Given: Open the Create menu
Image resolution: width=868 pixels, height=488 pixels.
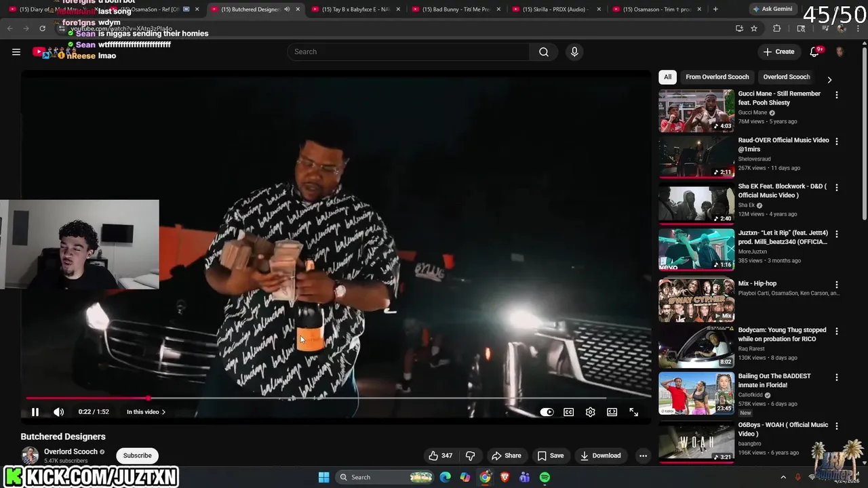Looking at the screenshot, I should (778, 52).
